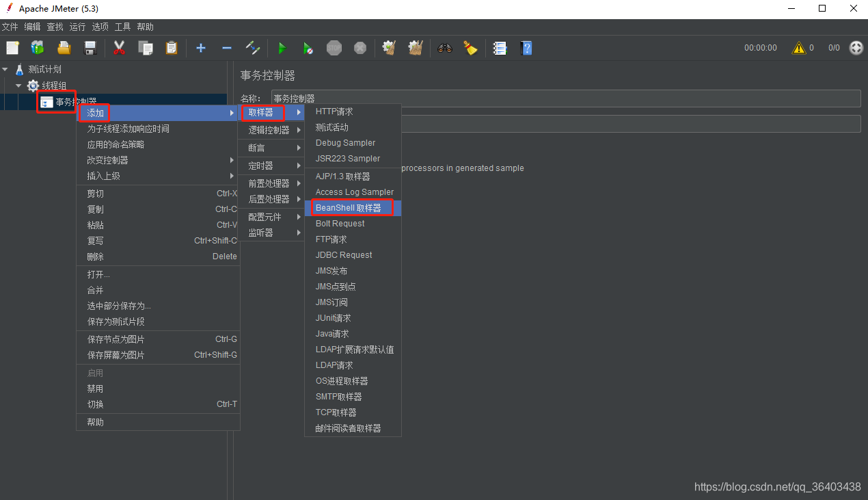The width and height of the screenshot is (868, 500).
Task: Expand the 逻辑控制器 submenu
Action: [271, 130]
